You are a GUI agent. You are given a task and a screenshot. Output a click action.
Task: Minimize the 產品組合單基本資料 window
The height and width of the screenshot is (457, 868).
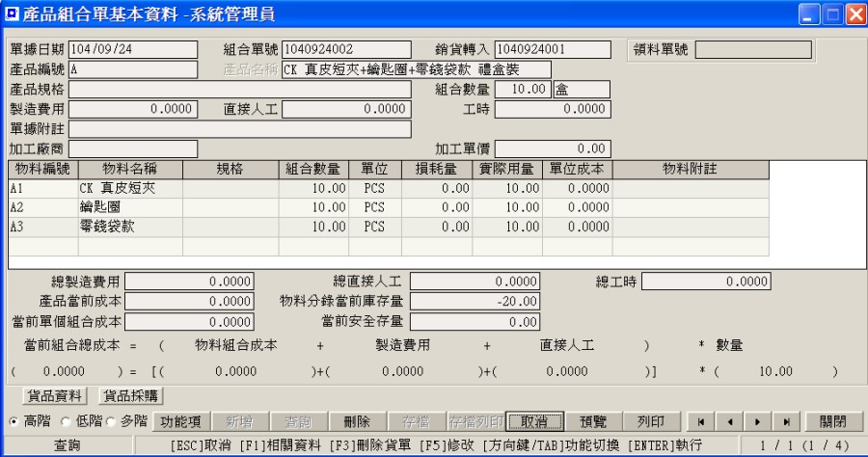[809, 14]
